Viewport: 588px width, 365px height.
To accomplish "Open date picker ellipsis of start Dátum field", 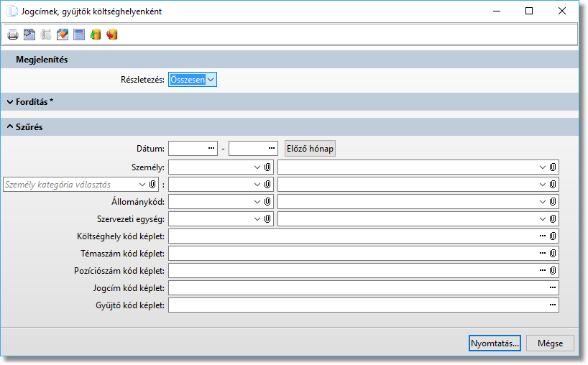I will pyautogui.click(x=211, y=149).
